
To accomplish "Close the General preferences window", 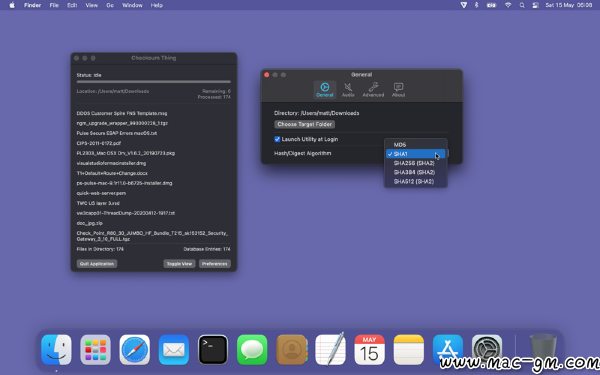I will [267, 75].
